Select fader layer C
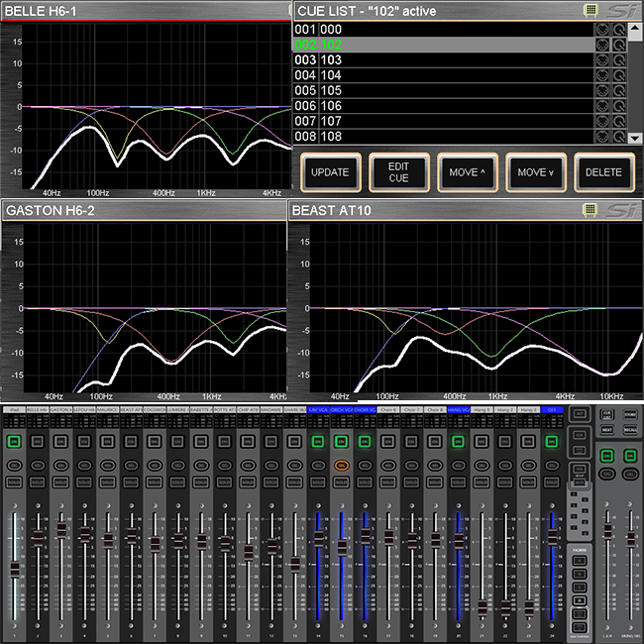The image size is (644, 644). pyautogui.click(x=580, y=588)
